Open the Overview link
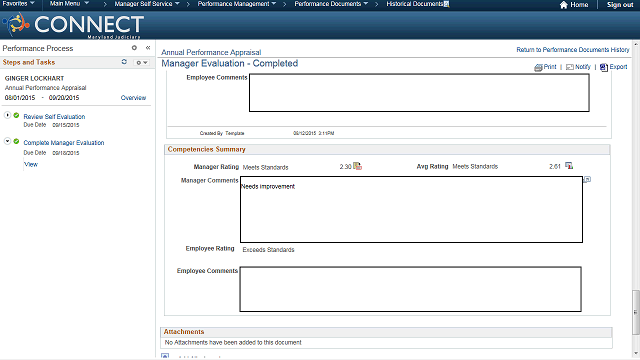 133,98
